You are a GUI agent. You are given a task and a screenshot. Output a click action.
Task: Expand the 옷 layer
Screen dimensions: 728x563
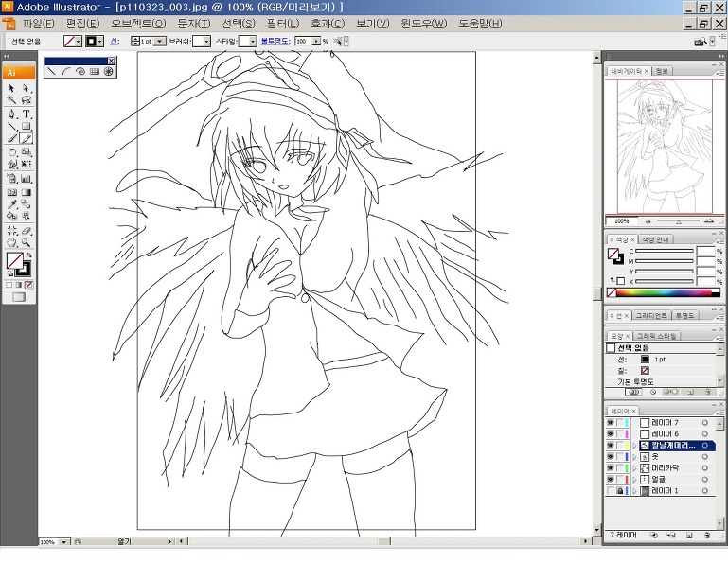click(x=634, y=457)
